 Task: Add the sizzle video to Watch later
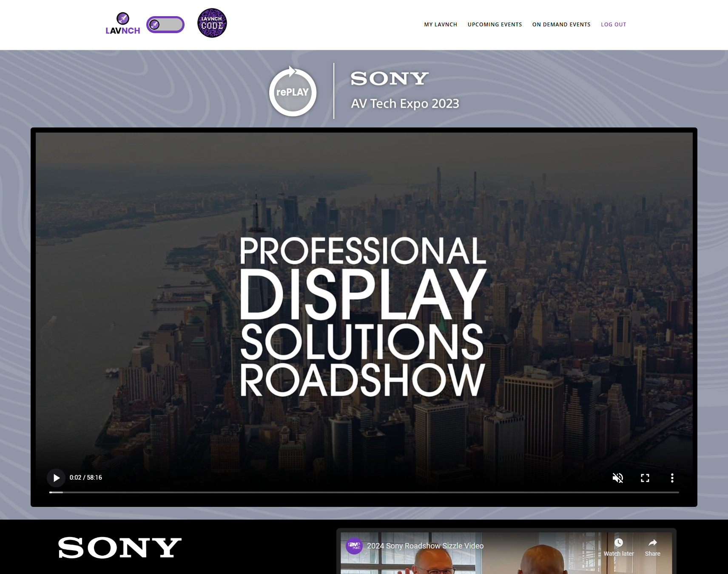click(619, 547)
